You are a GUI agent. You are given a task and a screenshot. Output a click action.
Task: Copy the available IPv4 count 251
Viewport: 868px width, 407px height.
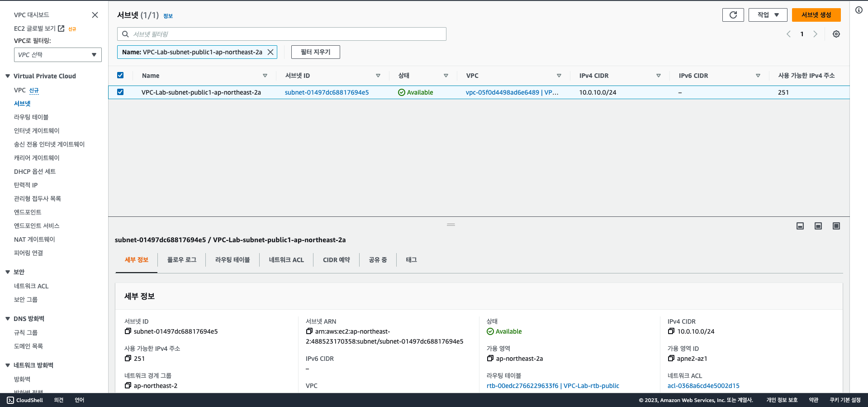tap(128, 359)
